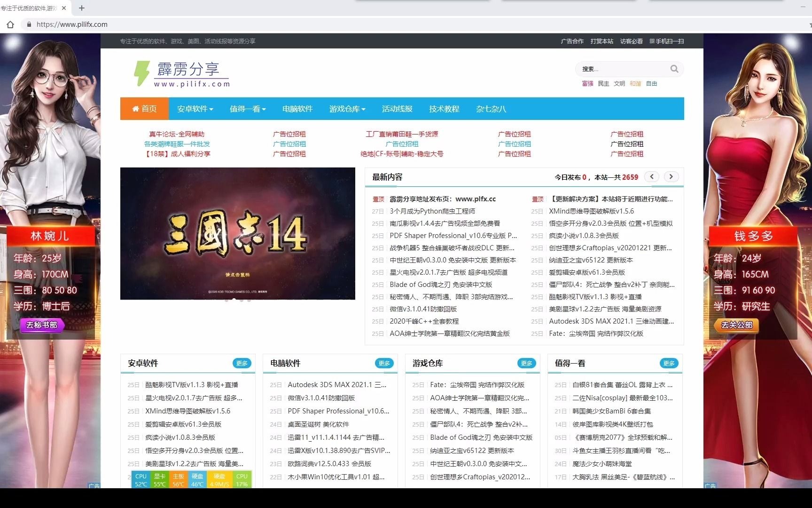This screenshot has height=508, width=812.
Task: Click 更多 in 安卓软件 panel
Action: click(242, 363)
